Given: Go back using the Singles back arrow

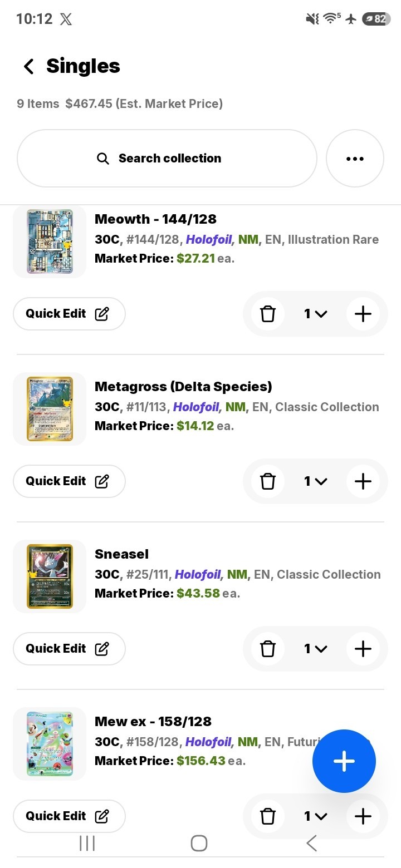Looking at the screenshot, I should click(x=28, y=67).
